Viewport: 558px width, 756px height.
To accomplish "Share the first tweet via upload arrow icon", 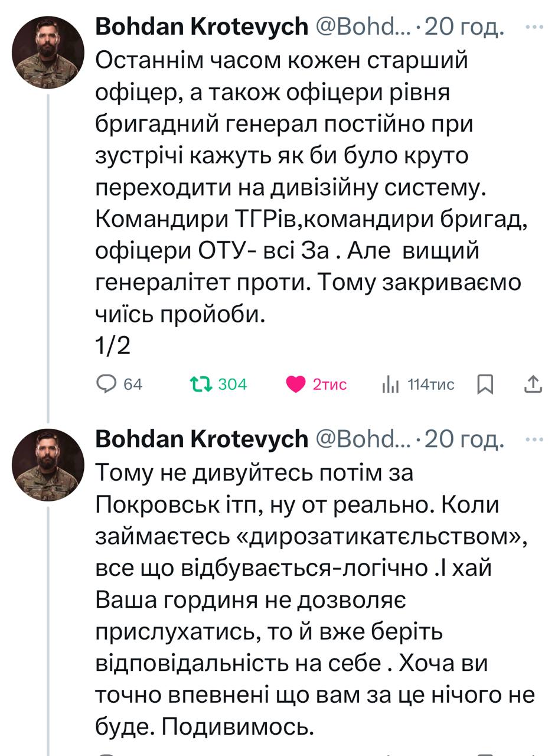I will point(533,384).
